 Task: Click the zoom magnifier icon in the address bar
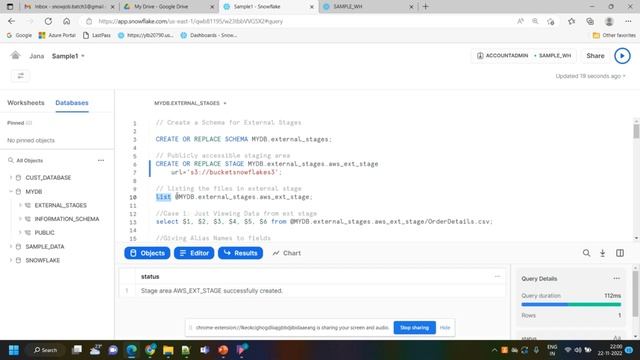point(535,21)
